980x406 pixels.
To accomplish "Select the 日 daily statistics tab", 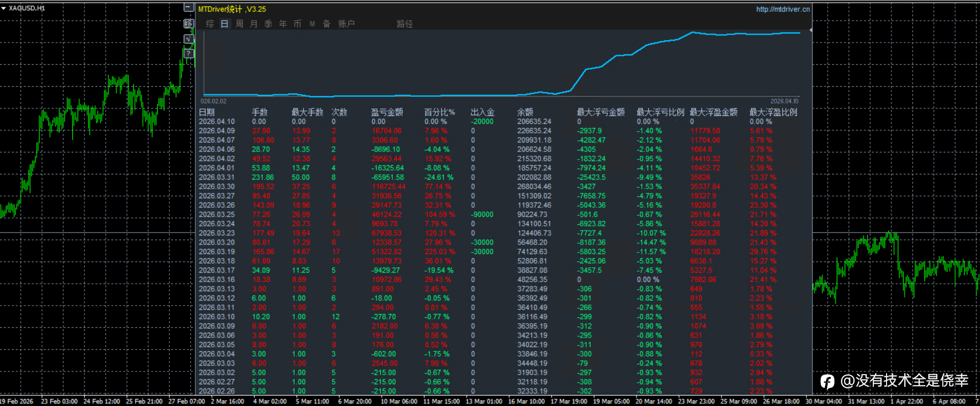I will [x=225, y=24].
